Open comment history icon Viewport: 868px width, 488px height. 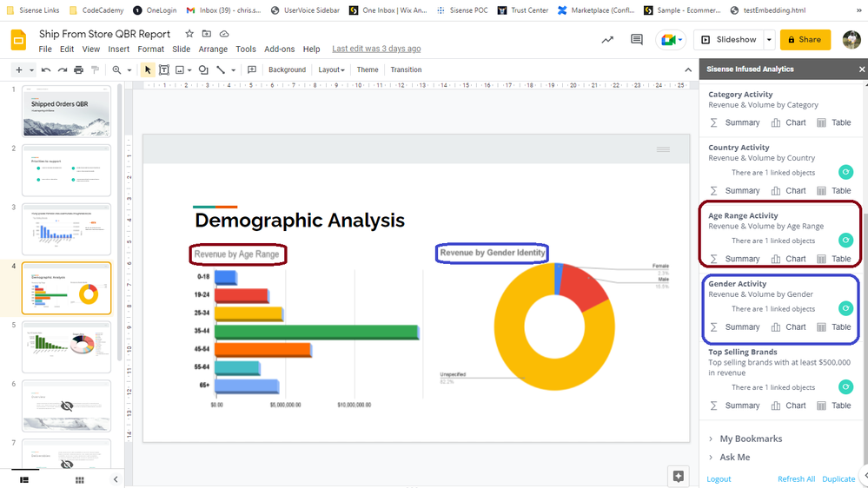click(x=637, y=40)
